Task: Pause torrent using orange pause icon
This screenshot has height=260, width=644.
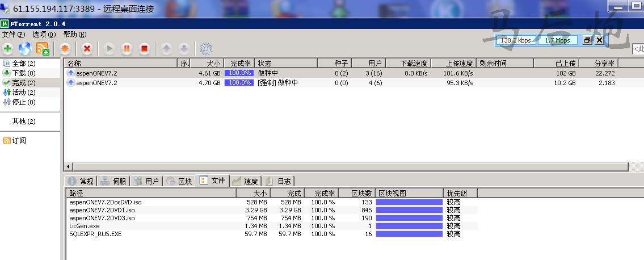Action: [127, 49]
